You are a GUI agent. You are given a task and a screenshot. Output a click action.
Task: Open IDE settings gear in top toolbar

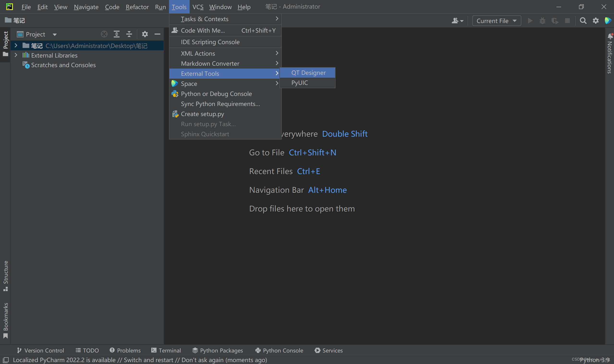[x=596, y=21]
